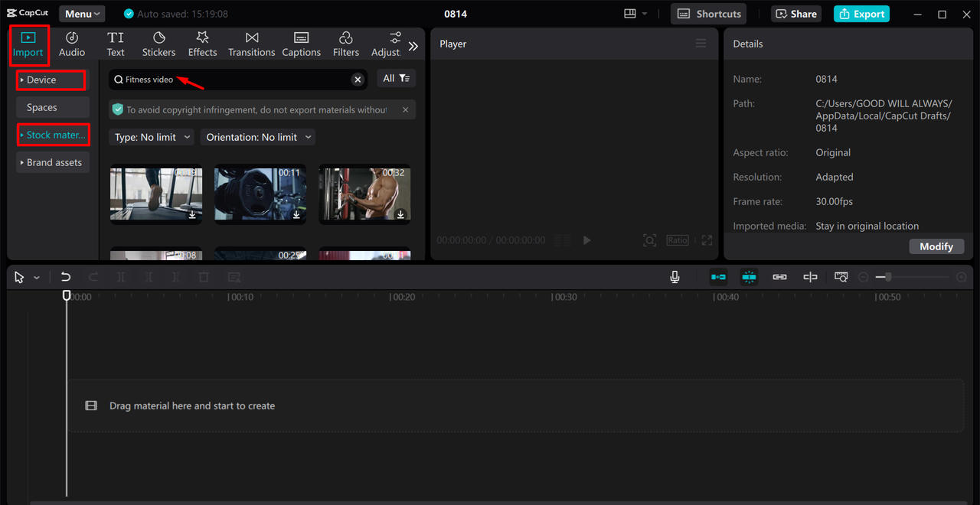Toggle Player fullscreen
This screenshot has height=505, width=980.
coord(707,240)
